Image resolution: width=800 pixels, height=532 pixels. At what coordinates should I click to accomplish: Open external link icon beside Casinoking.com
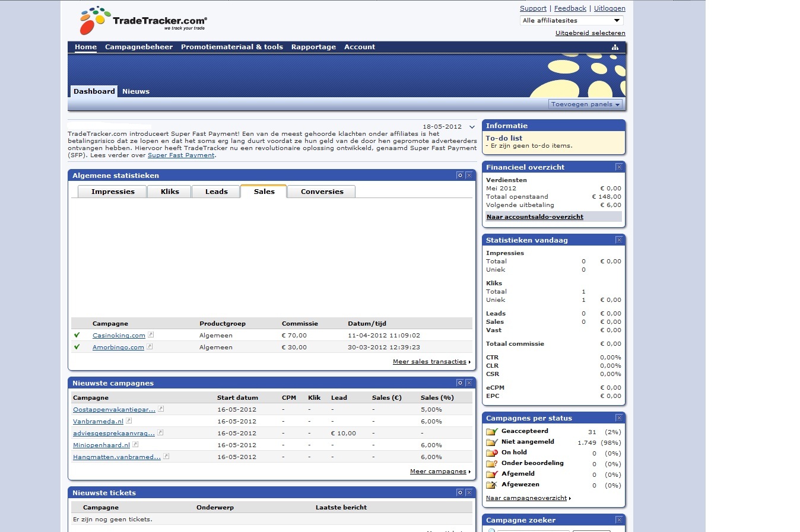pos(151,335)
